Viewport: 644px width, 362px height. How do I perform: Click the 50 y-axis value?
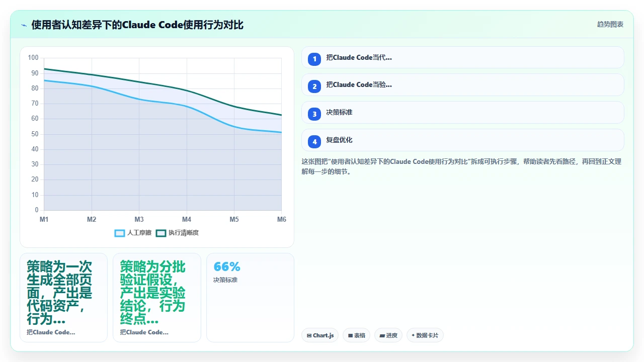(35, 134)
